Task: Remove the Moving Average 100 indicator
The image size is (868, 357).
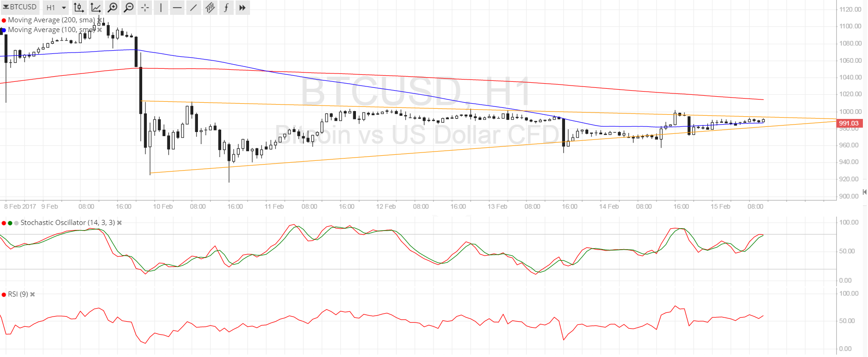Action: pos(99,30)
